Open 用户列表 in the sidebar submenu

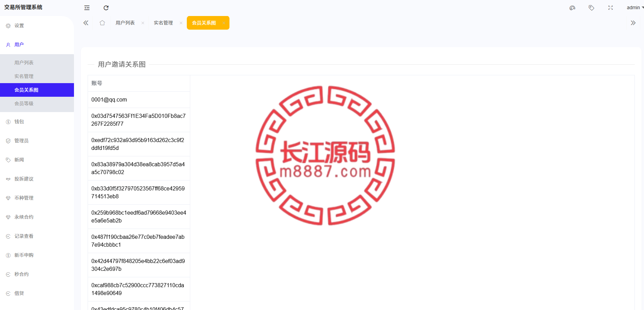[37, 63]
